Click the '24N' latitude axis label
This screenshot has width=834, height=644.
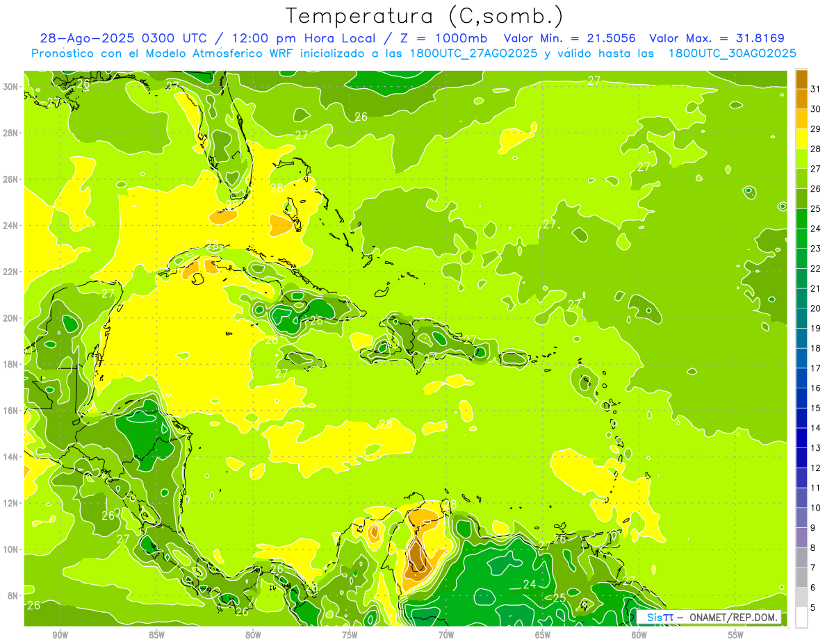pos(10,226)
